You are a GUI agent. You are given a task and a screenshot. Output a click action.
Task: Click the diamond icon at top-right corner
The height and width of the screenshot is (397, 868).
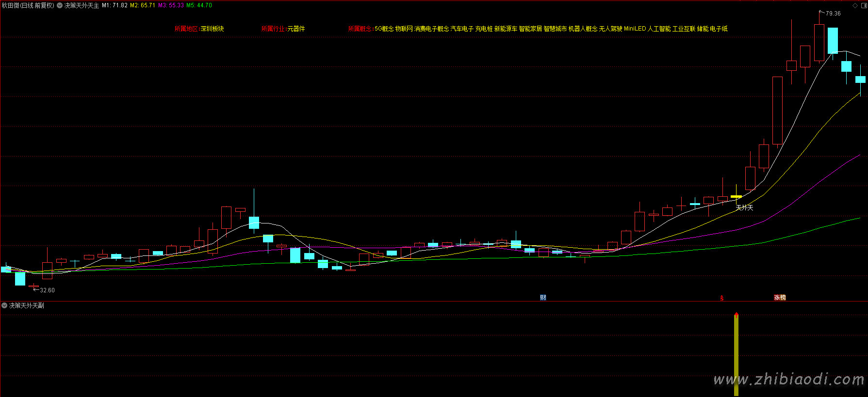855,6
